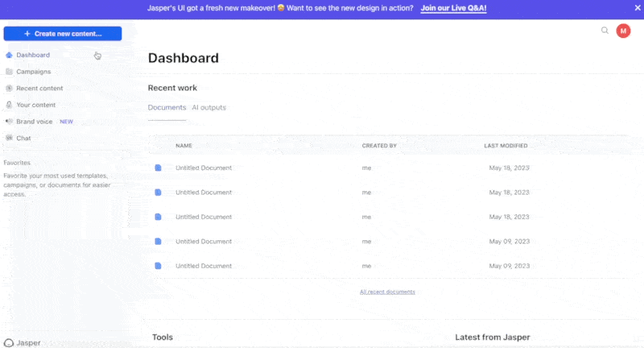644x348 pixels.
Task: Click the Chat bubble icon
Action: [x=9, y=138]
